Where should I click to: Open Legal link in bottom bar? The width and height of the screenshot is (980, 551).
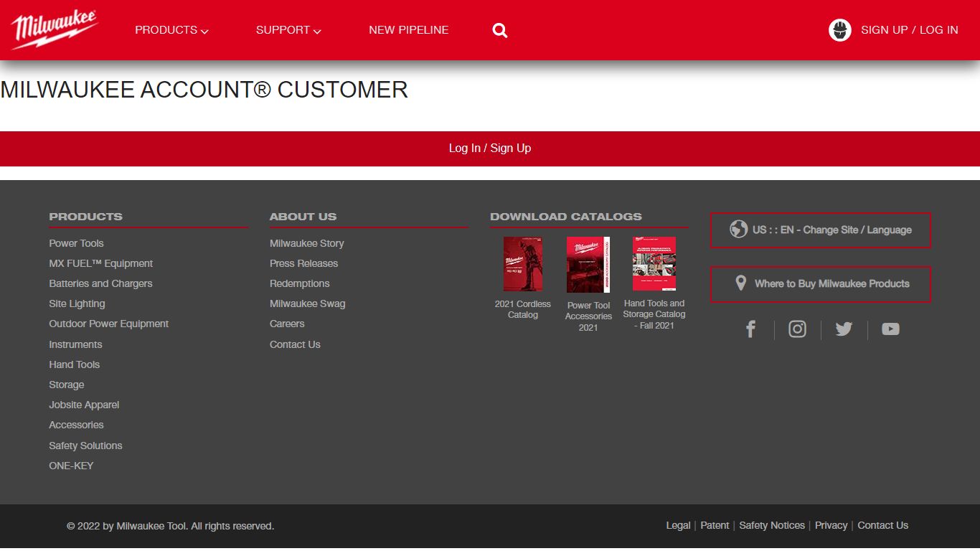[679, 525]
